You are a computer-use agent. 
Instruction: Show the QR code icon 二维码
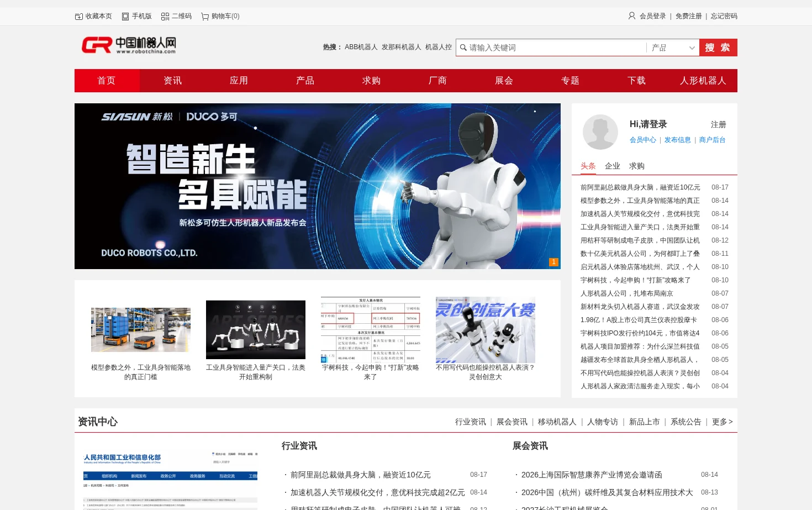165,17
